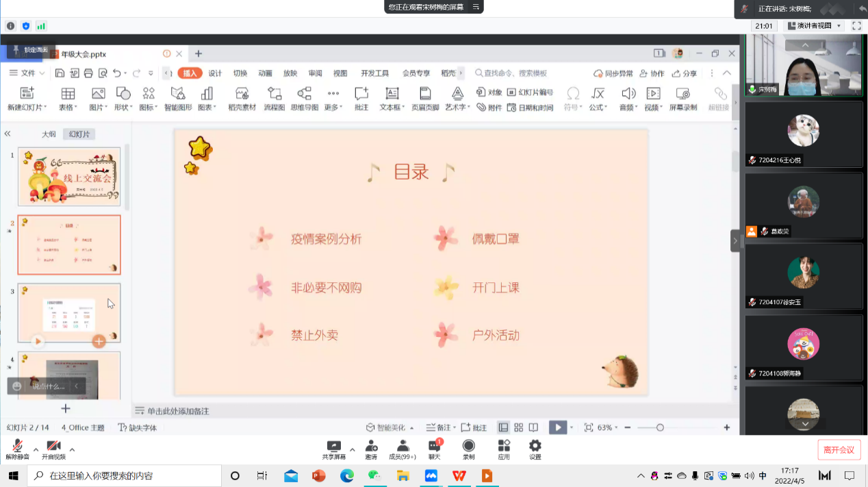Insert a chart via 图表 icon

(x=207, y=94)
